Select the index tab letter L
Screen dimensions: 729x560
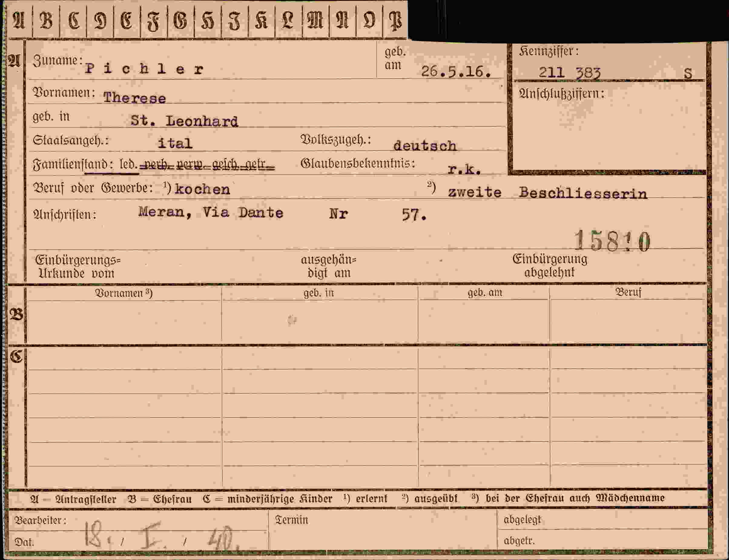coord(288,20)
